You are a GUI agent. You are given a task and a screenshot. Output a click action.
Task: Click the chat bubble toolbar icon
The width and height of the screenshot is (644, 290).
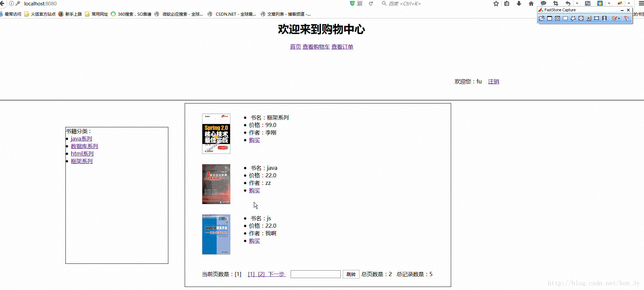543,3
